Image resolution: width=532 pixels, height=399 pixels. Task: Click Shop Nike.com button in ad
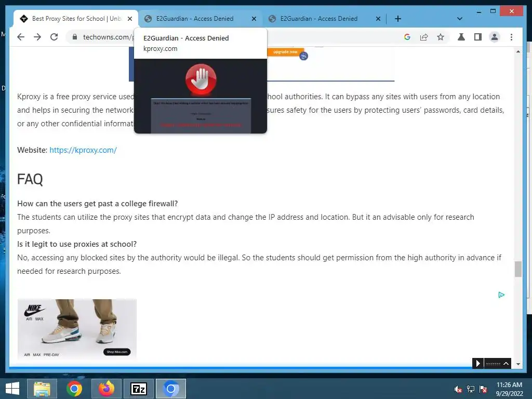(117, 352)
